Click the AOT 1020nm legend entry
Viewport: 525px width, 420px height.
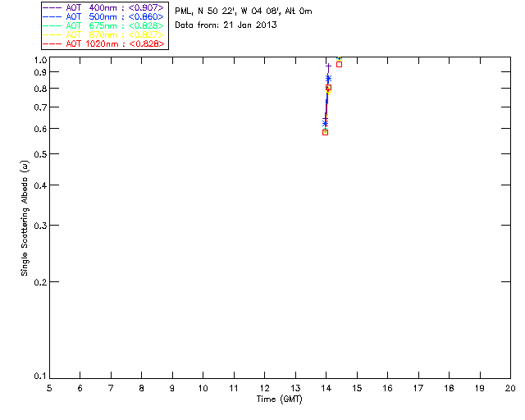pyautogui.click(x=103, y=43)
